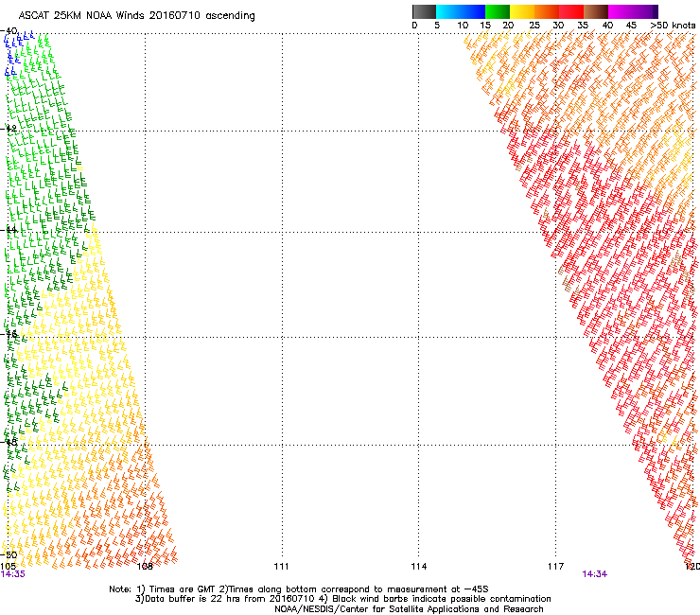Click the latitude label '-40'
Screen dimensions: 700x615
9,31
